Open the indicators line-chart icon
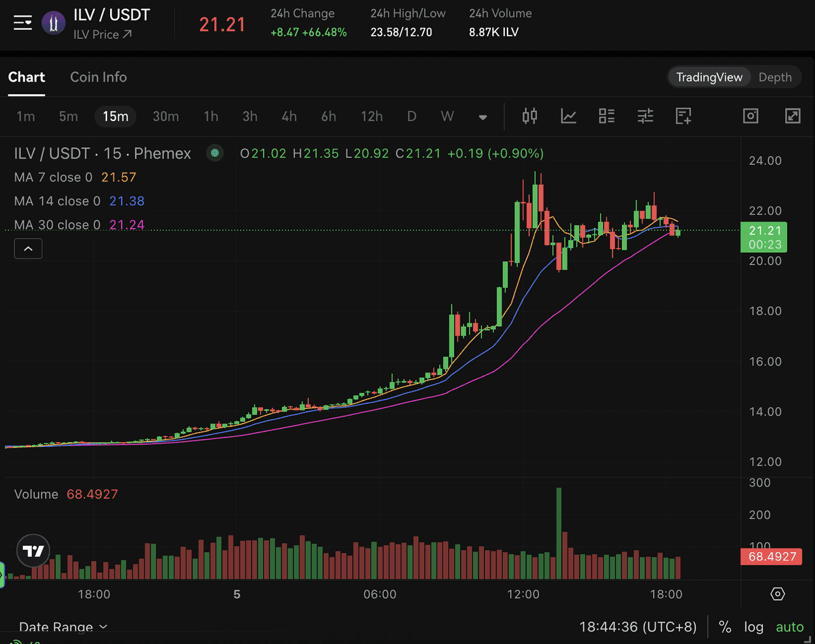815x644 pixels. (x=568, y=117)
